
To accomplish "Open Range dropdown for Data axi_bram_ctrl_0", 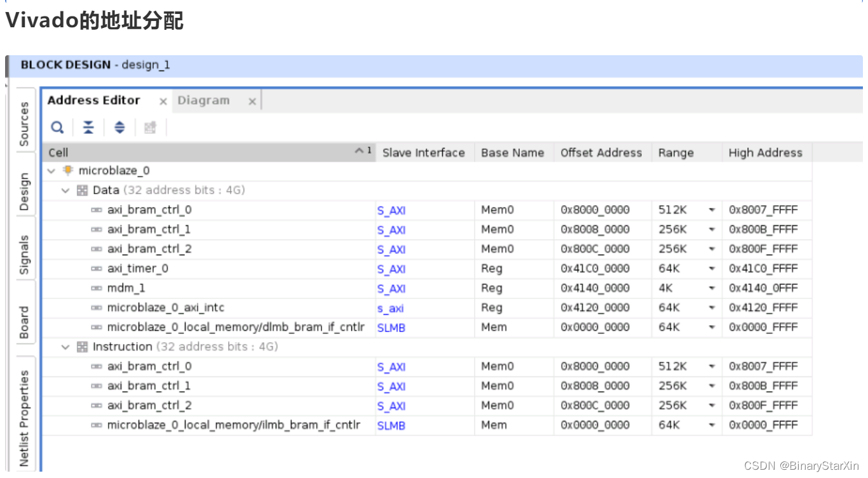I will [712, 210].
